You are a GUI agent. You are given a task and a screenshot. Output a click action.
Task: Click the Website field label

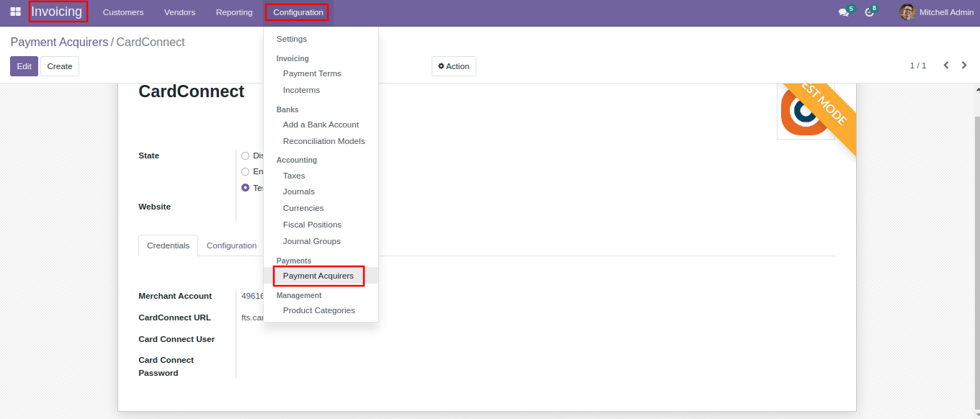click(x=154, y=207)
